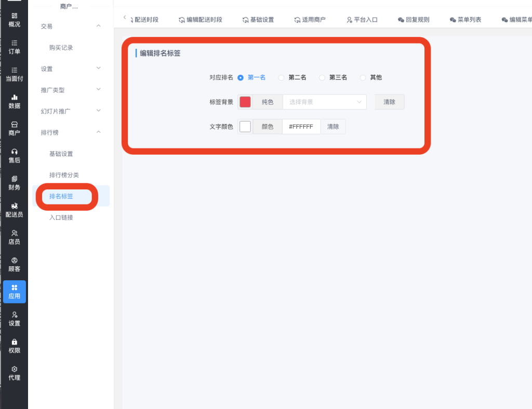Switch to the 基础设置 tab

[x=258, y=20]
